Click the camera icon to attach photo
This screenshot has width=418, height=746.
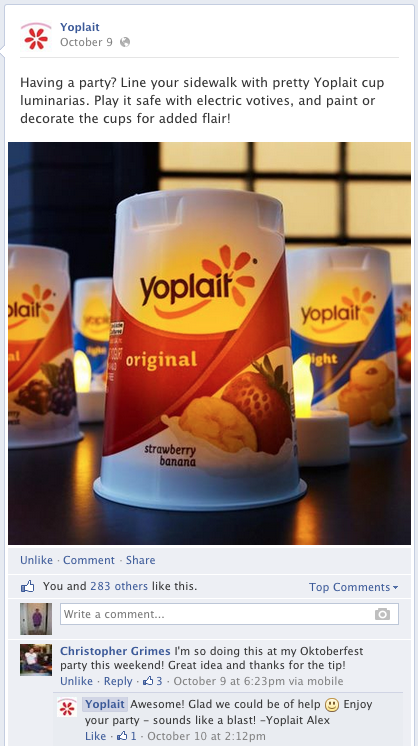point(382,614)
